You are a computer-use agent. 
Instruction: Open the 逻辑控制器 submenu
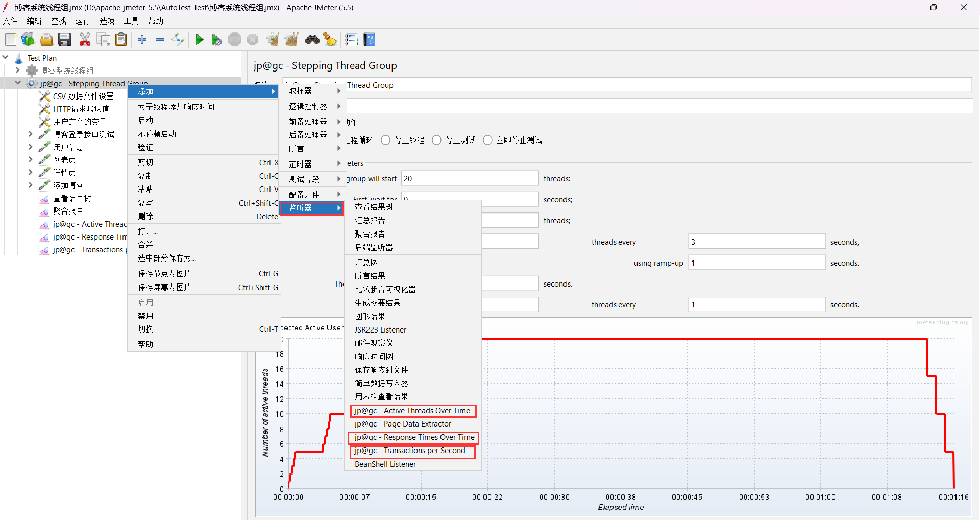pos(312,106)
